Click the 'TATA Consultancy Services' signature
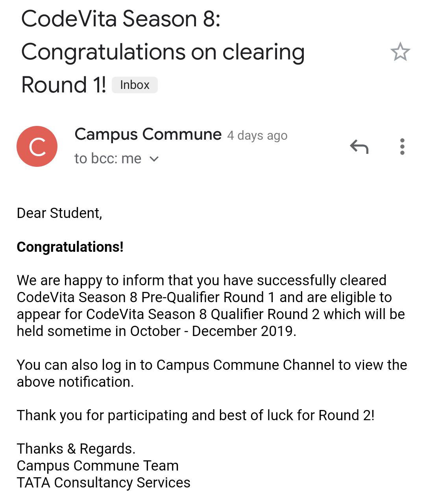Viewport: 425px width, 504px height. (x=103, y=482)
